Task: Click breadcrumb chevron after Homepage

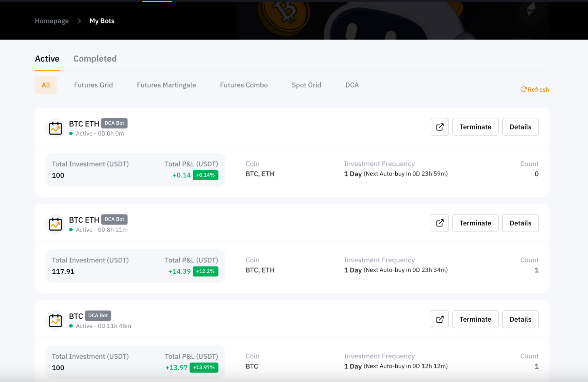Action: coord(79,21)
